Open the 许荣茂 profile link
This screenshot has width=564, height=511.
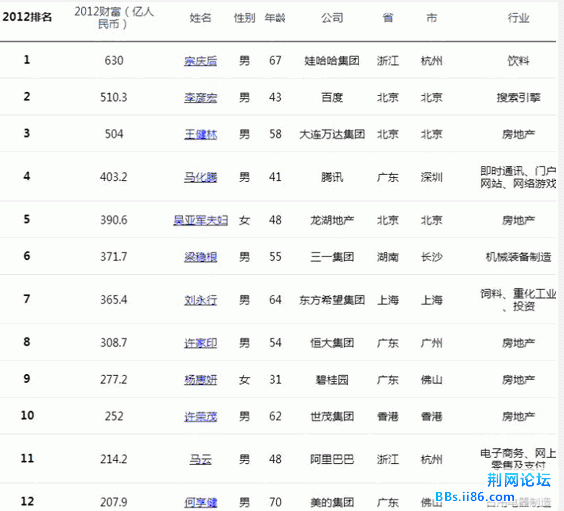pos(200,416)
